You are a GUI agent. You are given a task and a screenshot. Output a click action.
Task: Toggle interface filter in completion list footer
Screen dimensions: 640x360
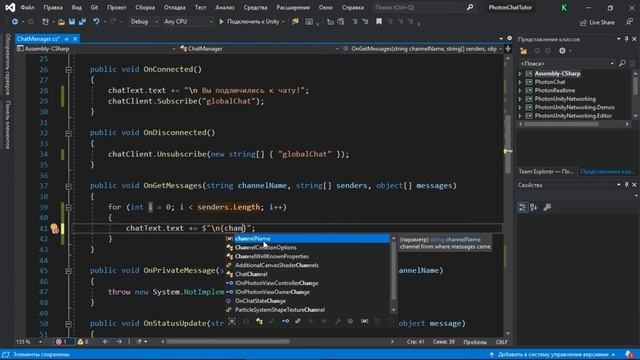click(x=285, y=322)
